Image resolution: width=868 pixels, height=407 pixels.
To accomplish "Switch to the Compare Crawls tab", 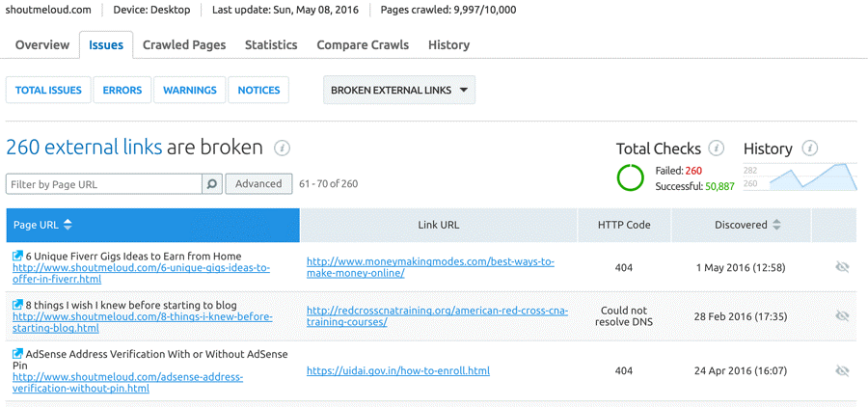I will 363,45.
